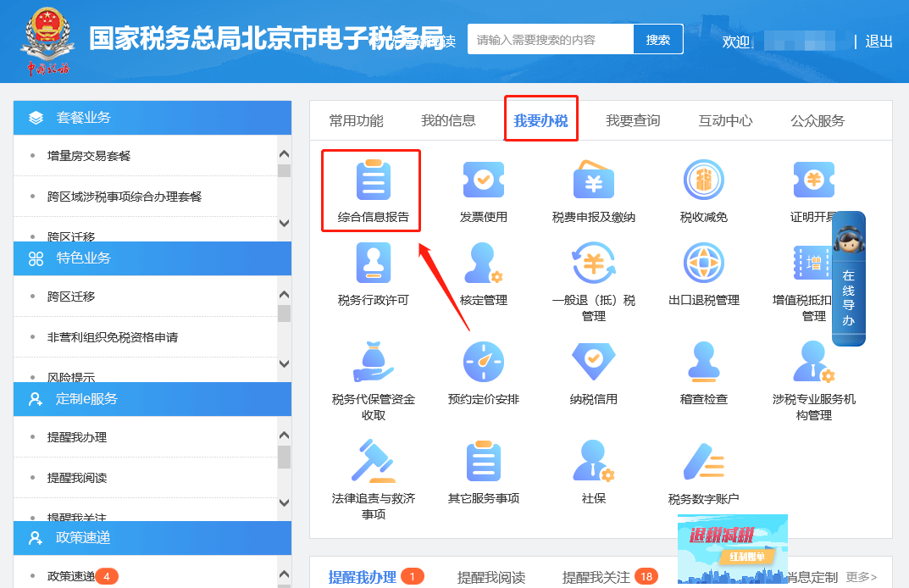Open the 退税减税 banner image
Viewport: 909px width, 588px height.
pos(733,548)
